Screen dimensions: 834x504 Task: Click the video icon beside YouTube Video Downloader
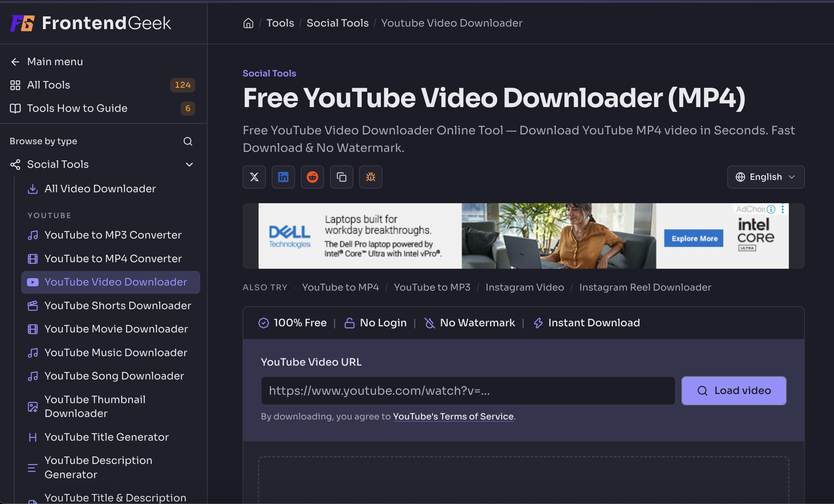(x=33, y=282)
